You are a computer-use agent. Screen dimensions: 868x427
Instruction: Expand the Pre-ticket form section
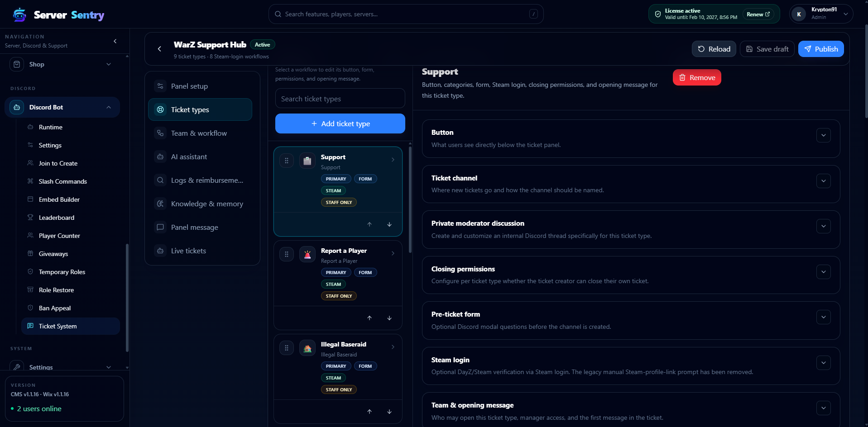pos(824,317)
